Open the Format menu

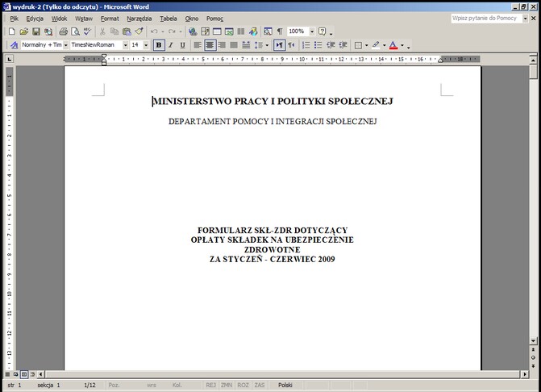(x=110, y=18)
